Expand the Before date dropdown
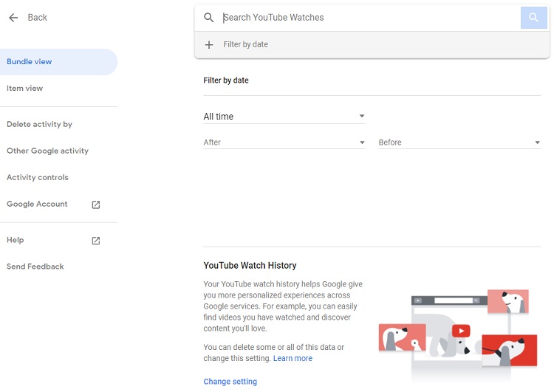The width and height of the screenshot is (554, 392). 459,142
